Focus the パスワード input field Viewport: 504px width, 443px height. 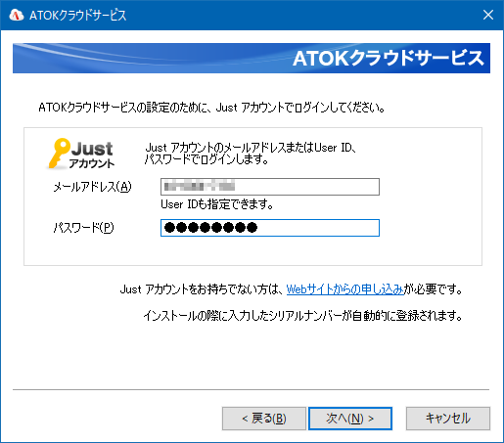pos(270,228)
